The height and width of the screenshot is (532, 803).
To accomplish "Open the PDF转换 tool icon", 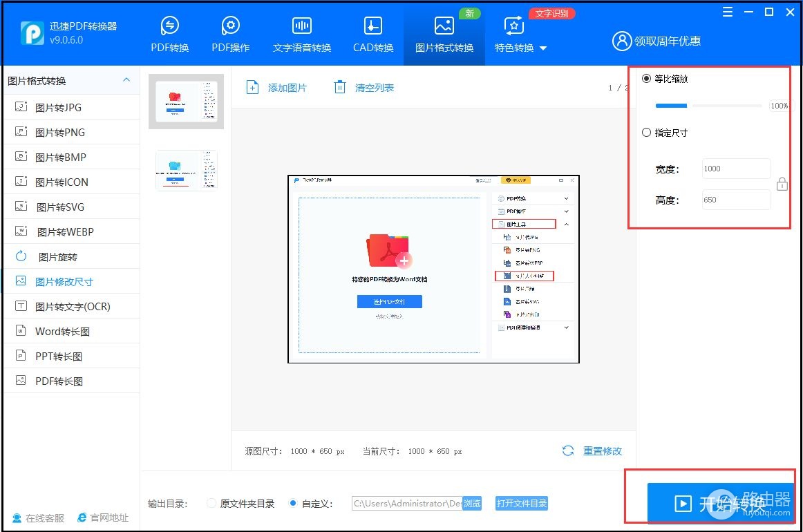I will click(x=169, y=25).
